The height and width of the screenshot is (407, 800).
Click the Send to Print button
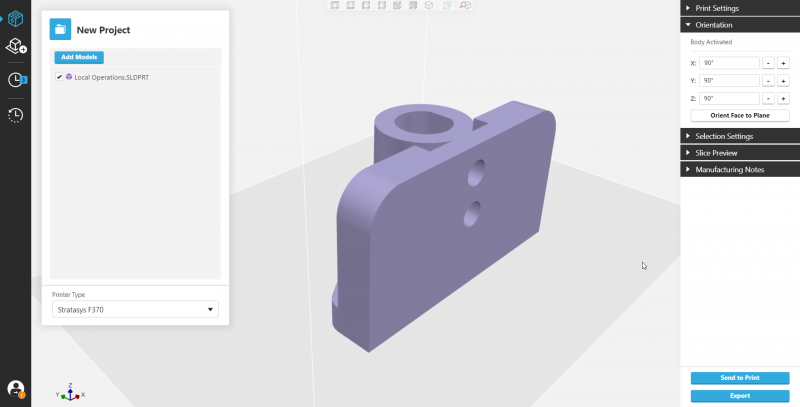coord(740,378)
